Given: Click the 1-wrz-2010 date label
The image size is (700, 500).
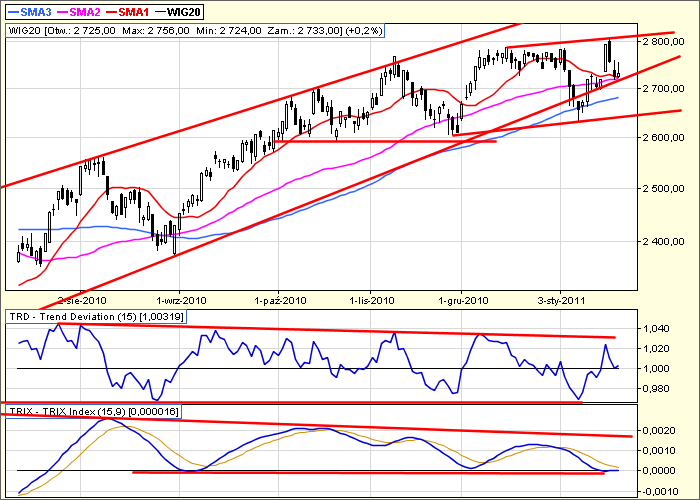Looking at the screenshot, I should [x=181, y=300].
